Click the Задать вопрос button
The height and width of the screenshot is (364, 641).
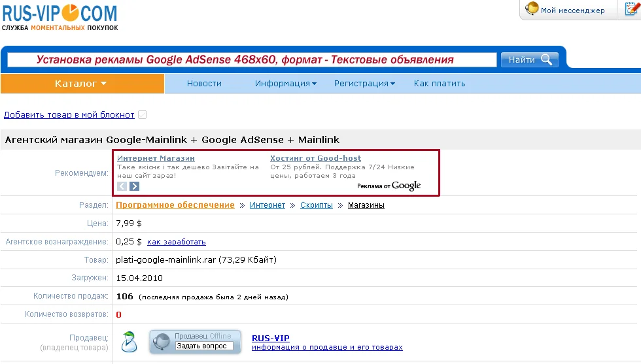click(x=204, y=346)
